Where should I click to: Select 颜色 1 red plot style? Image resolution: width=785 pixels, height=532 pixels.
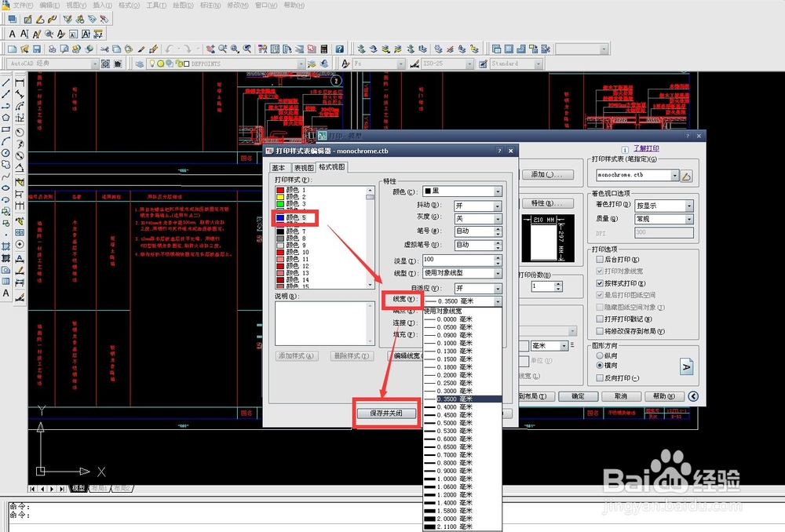click(295, 190)
